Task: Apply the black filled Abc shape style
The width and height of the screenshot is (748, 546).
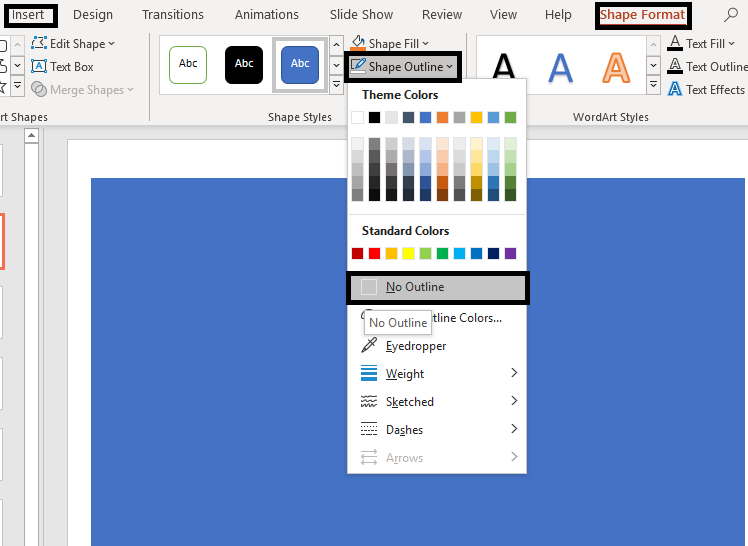Action: 244,65
